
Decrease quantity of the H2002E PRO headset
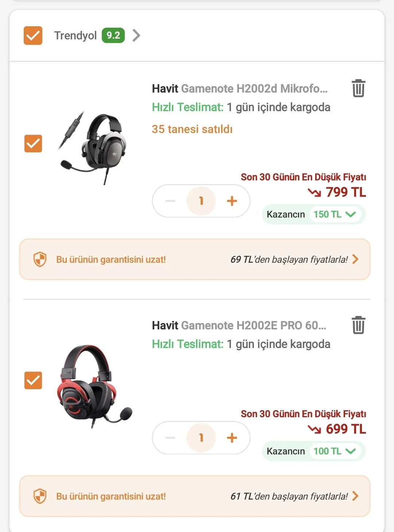coord(170,438)
